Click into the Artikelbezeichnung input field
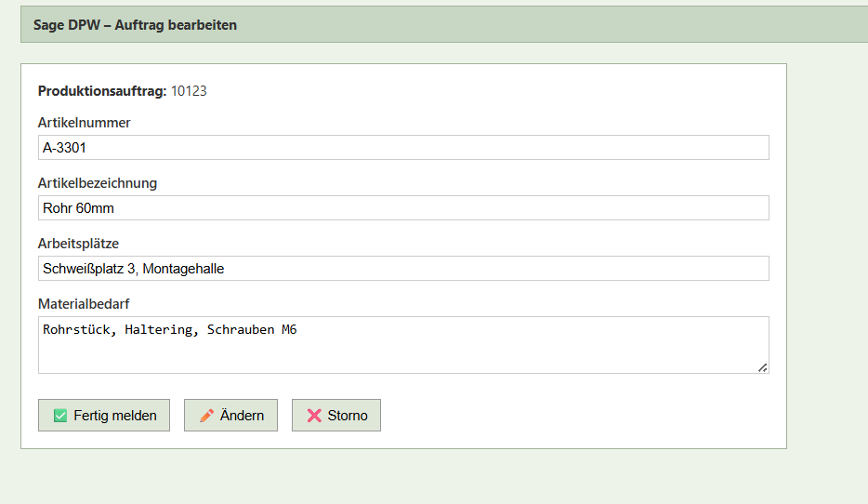 tap(403, 208)
